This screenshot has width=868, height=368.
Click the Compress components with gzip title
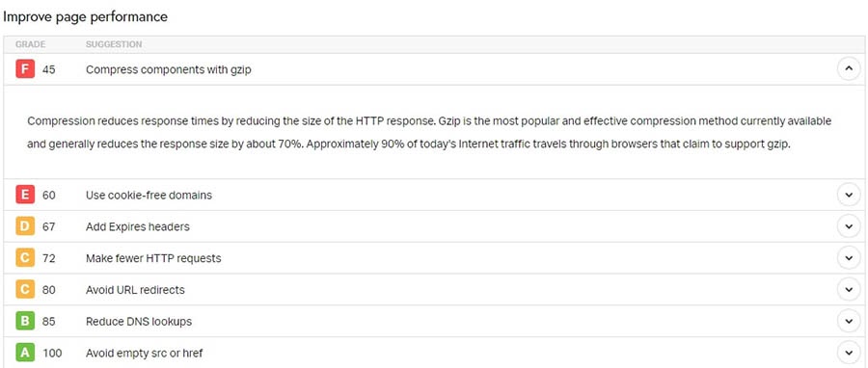tap(168, 70)
